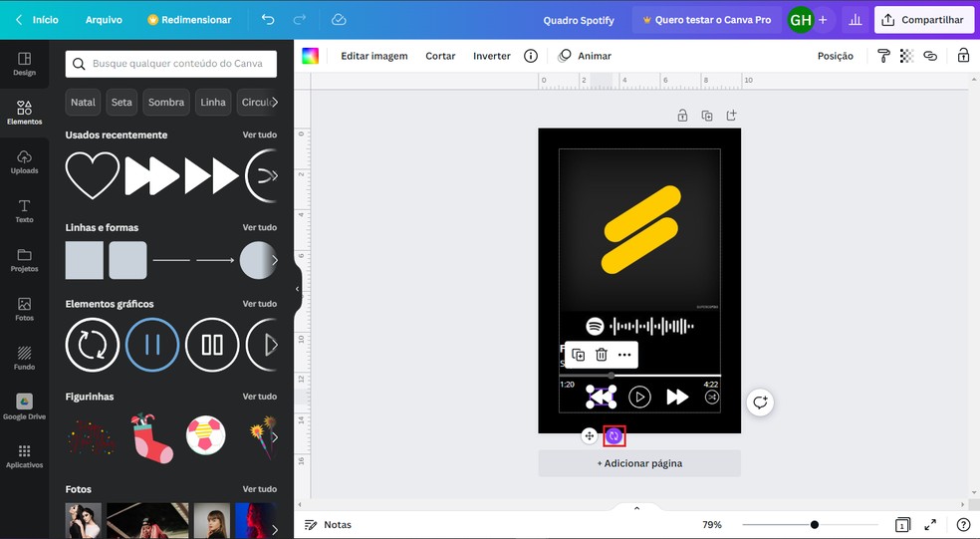980x539 pixels.
Task: Open transparency checkerboard icon
Action: click(x=906, y=56)
